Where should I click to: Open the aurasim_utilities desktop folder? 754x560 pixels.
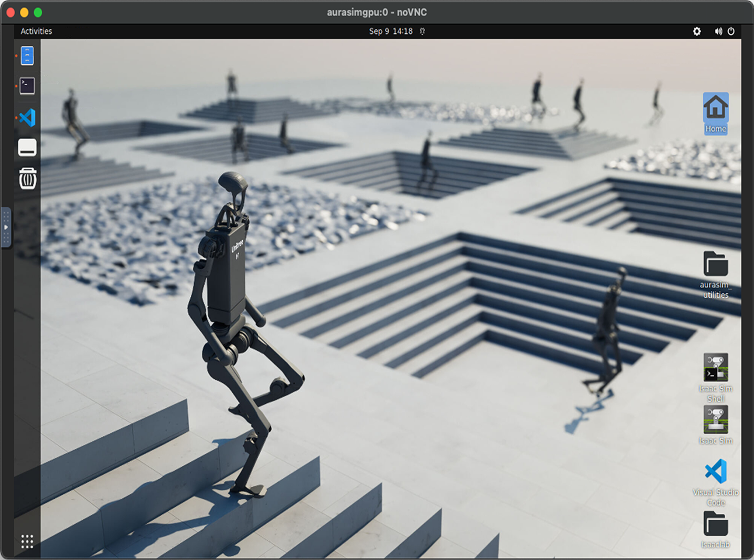(715, 275)
